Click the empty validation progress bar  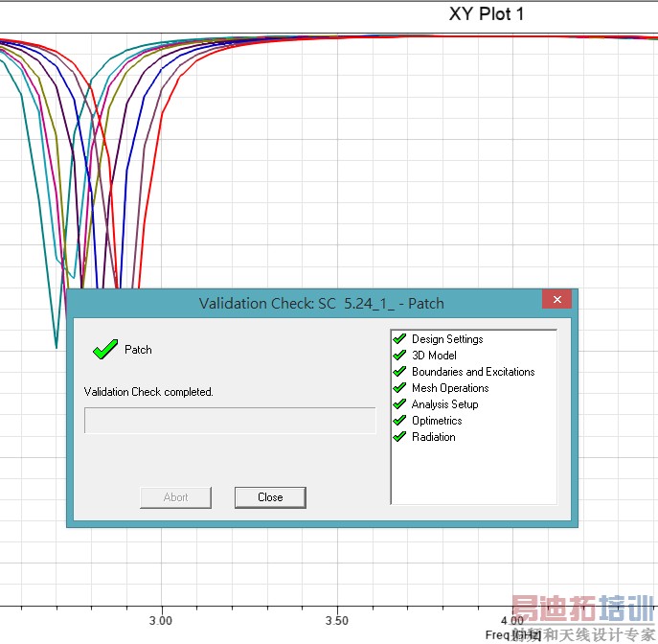pyautogui.click(x=230, y=420)
